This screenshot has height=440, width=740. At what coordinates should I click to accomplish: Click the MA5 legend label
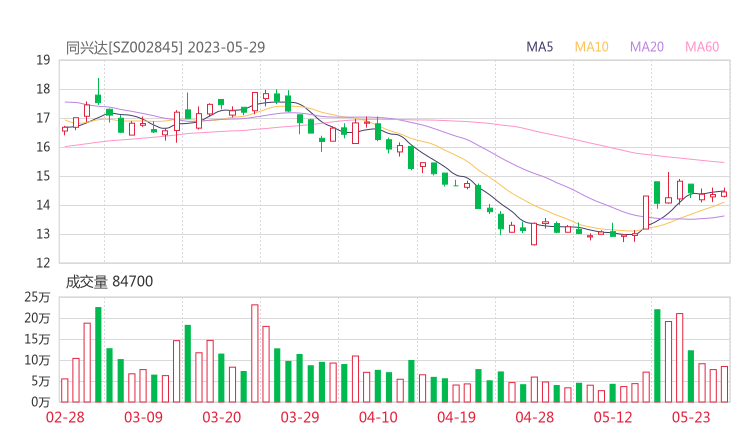pyautogui.click(x=539, y=47)
